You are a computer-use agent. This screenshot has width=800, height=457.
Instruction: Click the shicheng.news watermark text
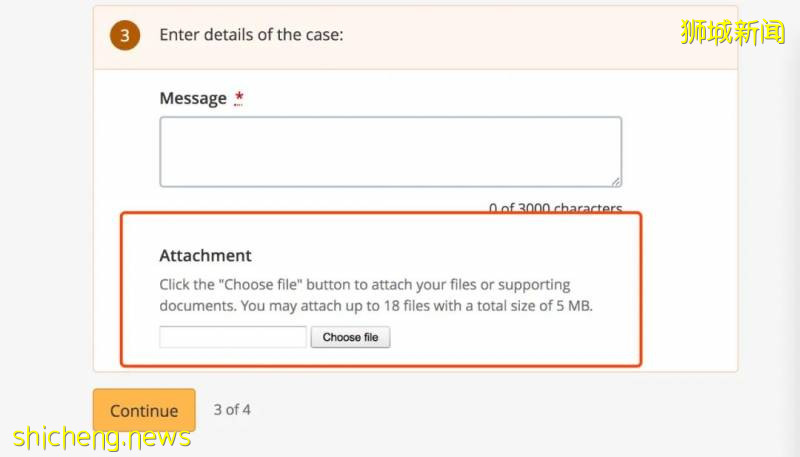[102, 437]
